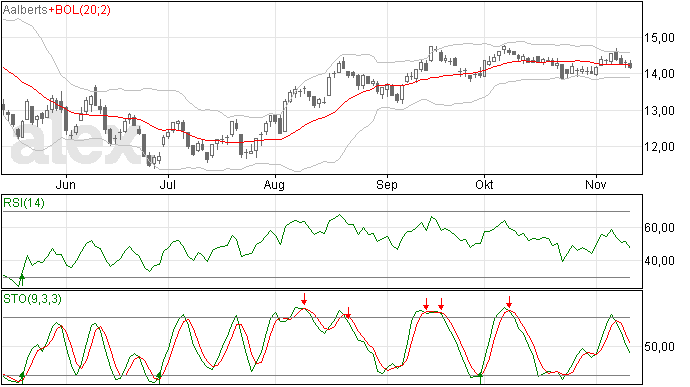This screenshot has width=690, height=387.
Task: Click the Sep month label
Action: coord(387,185)
